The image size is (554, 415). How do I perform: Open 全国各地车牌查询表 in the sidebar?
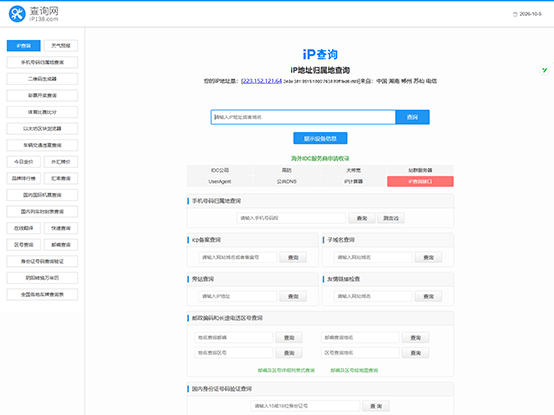pyautogui.click(x=42, y=295)
